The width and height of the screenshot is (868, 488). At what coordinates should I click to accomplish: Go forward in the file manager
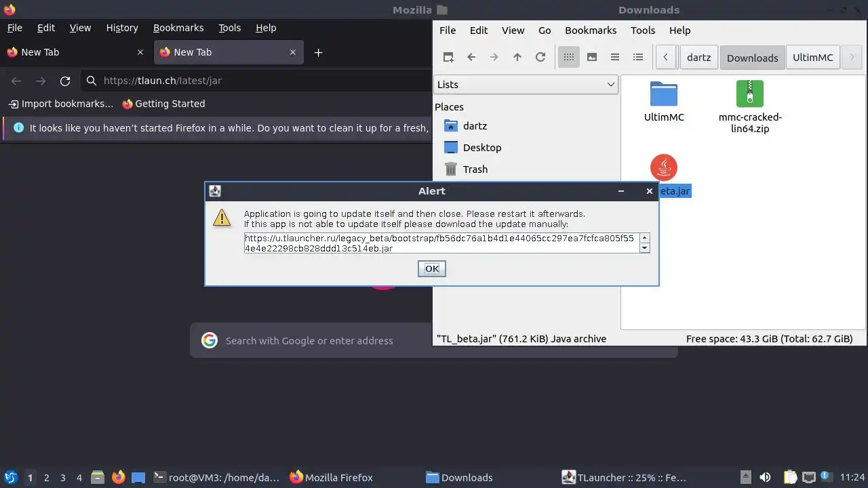coord(494,58)
